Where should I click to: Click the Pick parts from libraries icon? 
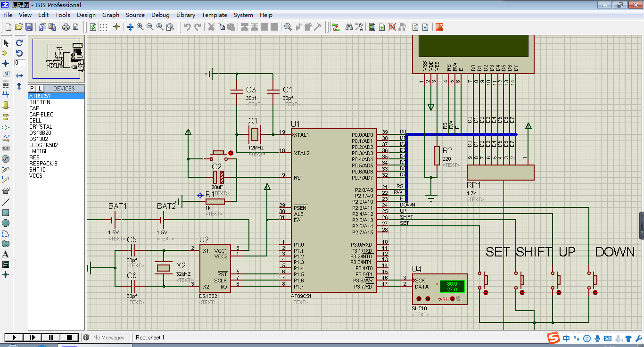click(x=288, y=27)
